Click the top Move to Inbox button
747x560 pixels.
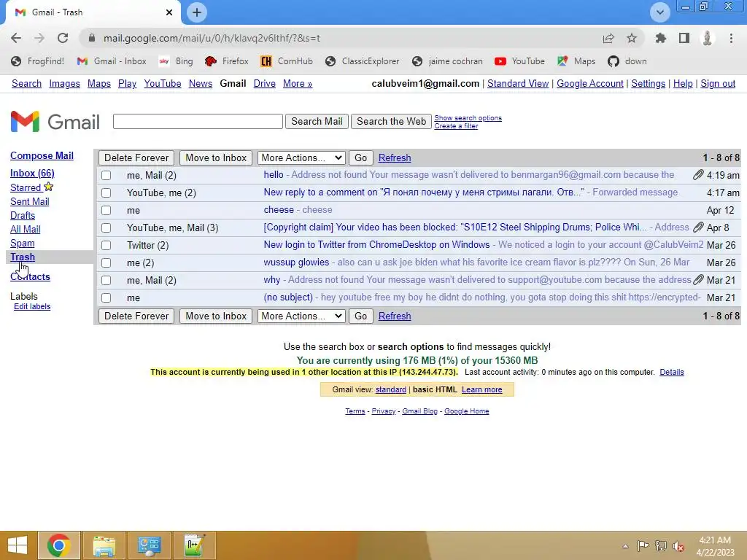coord(216,157)
